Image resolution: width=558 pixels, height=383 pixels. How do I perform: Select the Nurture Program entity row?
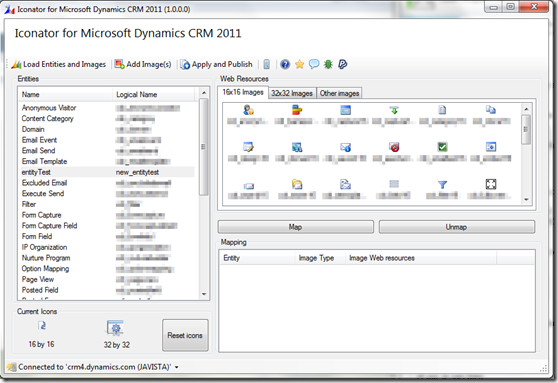pyautogui.click(x=107, y=258)
